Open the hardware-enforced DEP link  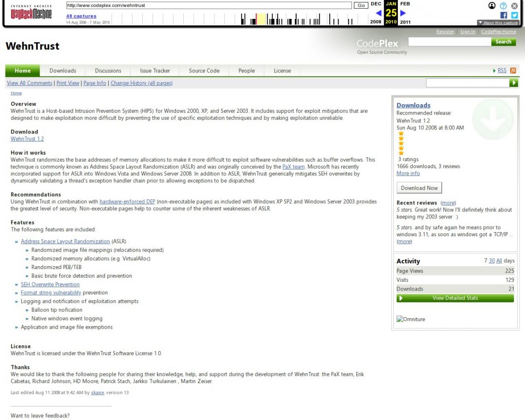(127, 202)
